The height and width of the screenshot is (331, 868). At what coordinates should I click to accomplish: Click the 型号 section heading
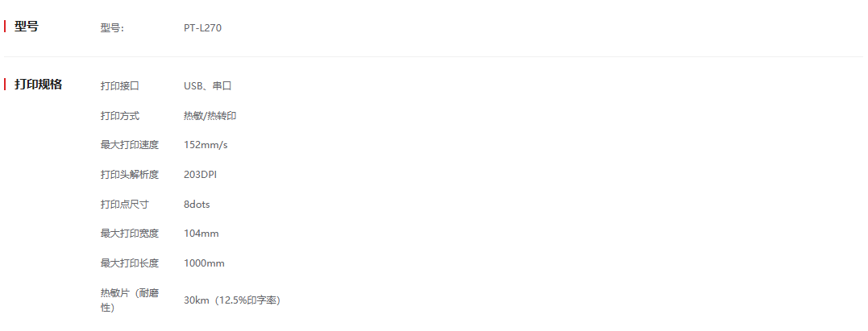coord(26,27)
